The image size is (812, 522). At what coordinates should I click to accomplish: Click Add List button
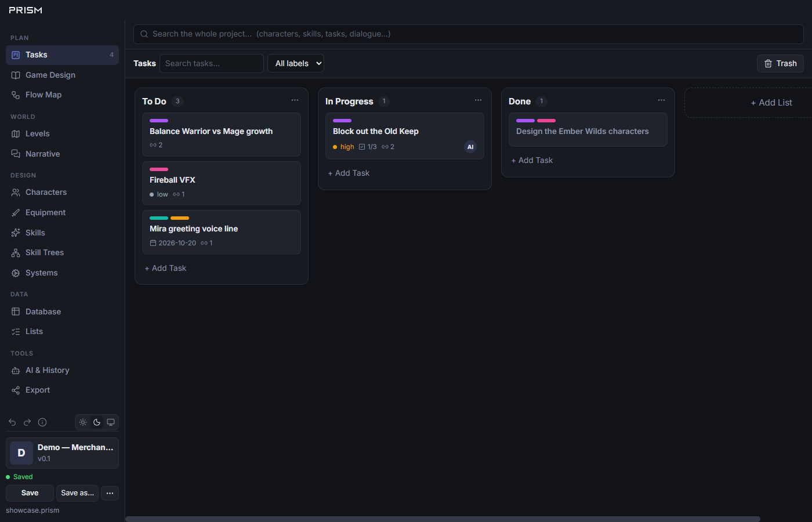pos(771,103)
